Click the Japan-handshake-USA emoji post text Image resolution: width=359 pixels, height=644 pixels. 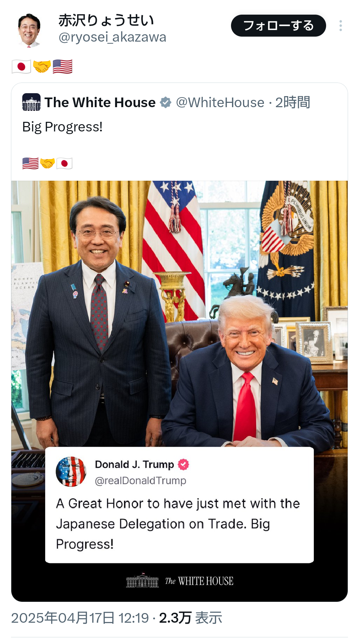pyautogui.click(x=42, y=67)
